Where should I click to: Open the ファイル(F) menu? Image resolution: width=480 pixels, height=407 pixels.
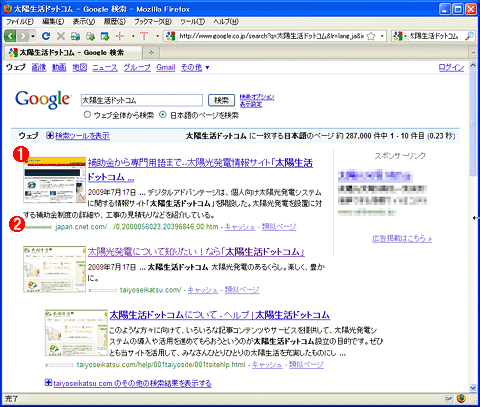click(x=20, y=22)
